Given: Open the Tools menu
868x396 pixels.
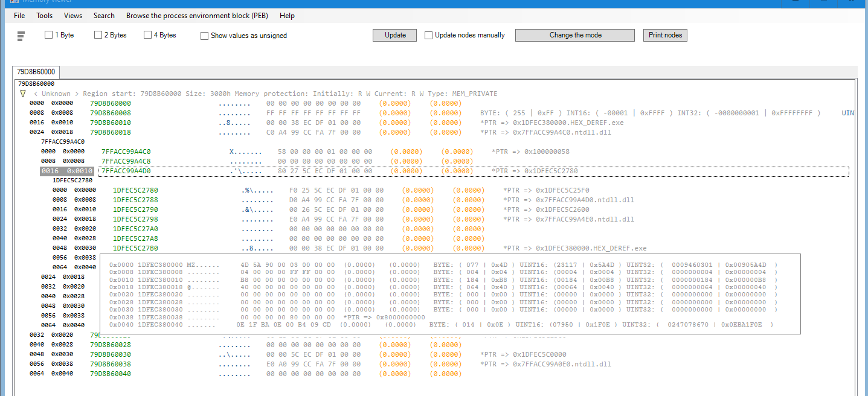Looking at the screenshot, I should pos(44,16).
